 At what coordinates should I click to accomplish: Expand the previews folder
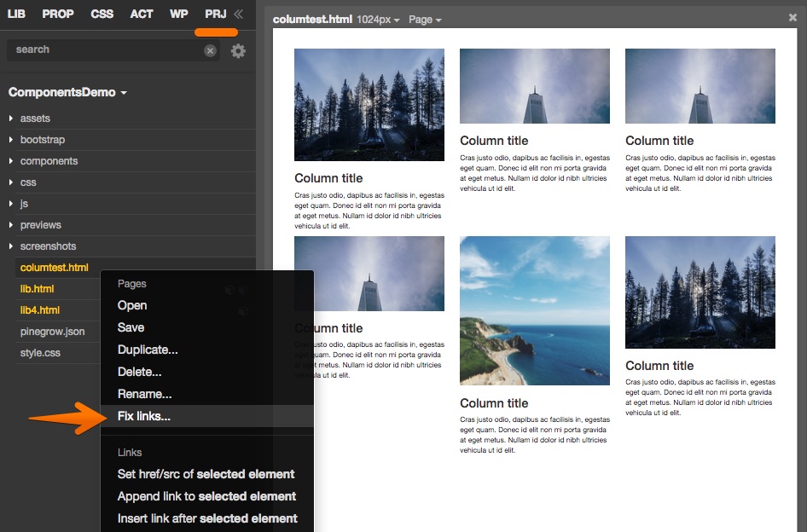[x=11, y=225]
